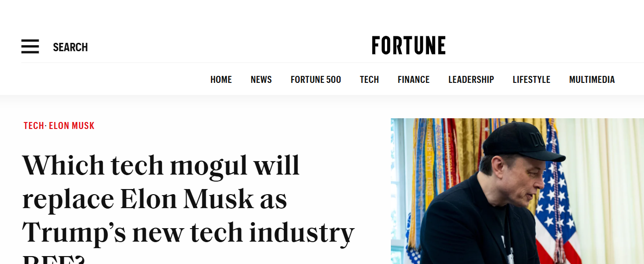Click the red TECH category tag
Screen dimensions: 644x264
tap(34, 126)
